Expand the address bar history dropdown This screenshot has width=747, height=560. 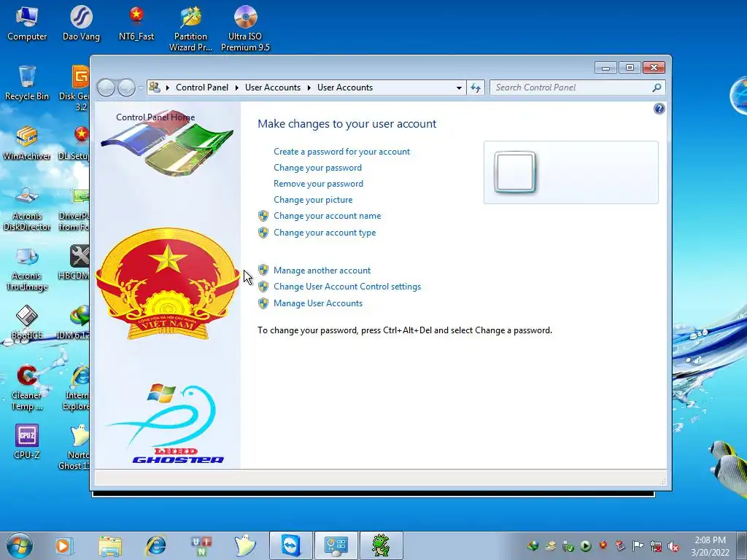pyautogui.click(x=459, y=87)
